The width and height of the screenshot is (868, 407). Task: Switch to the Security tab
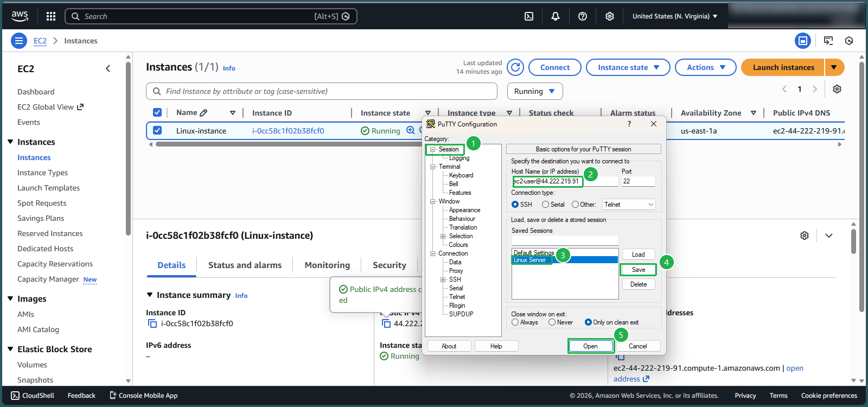click(x=390, y=265)
